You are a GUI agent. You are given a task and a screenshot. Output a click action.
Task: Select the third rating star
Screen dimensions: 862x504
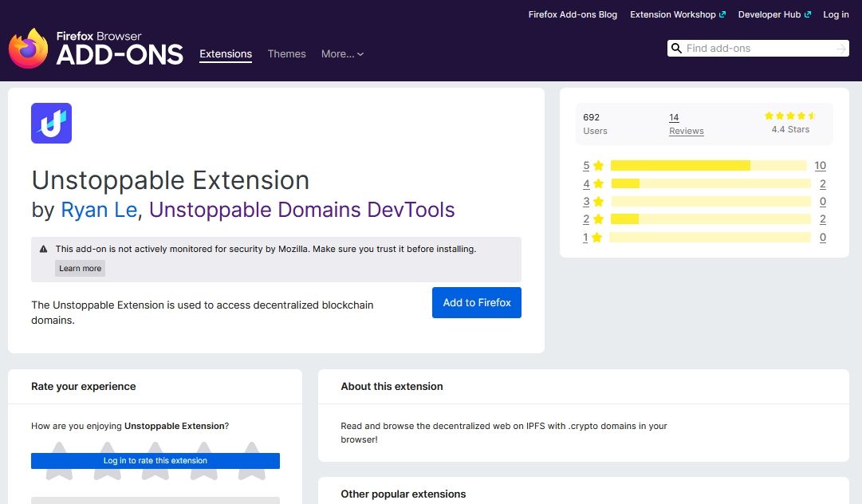(x=155, y=475)
